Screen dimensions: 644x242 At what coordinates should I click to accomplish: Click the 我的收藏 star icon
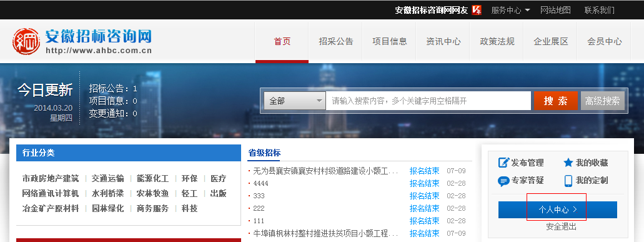point(568,163)
